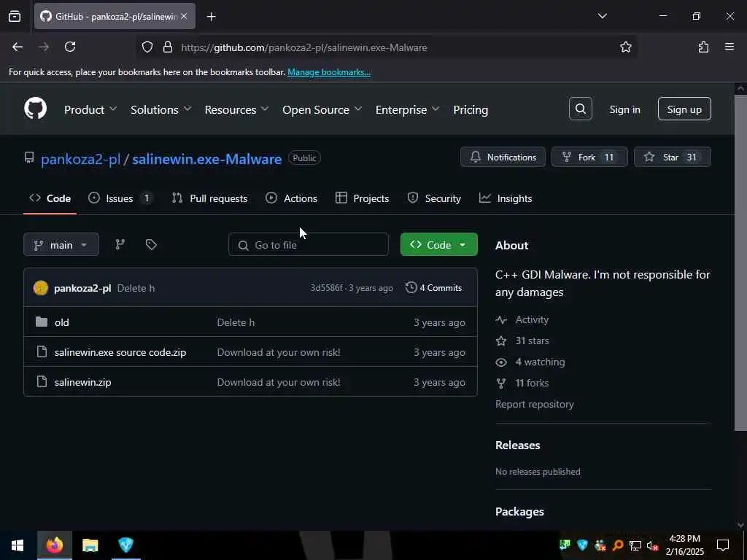Open Firefox View tab overview icon
This screenshot has width=747, height=560.
tap(15, 16)
